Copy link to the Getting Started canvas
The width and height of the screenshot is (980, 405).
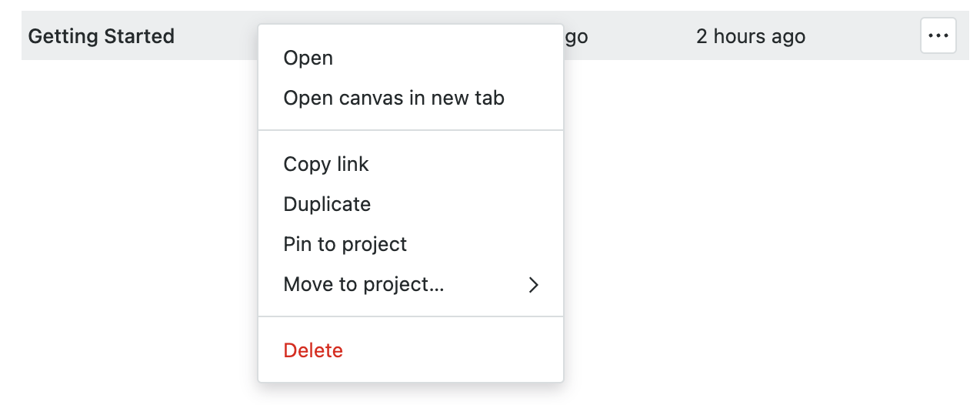pos(326,165)
